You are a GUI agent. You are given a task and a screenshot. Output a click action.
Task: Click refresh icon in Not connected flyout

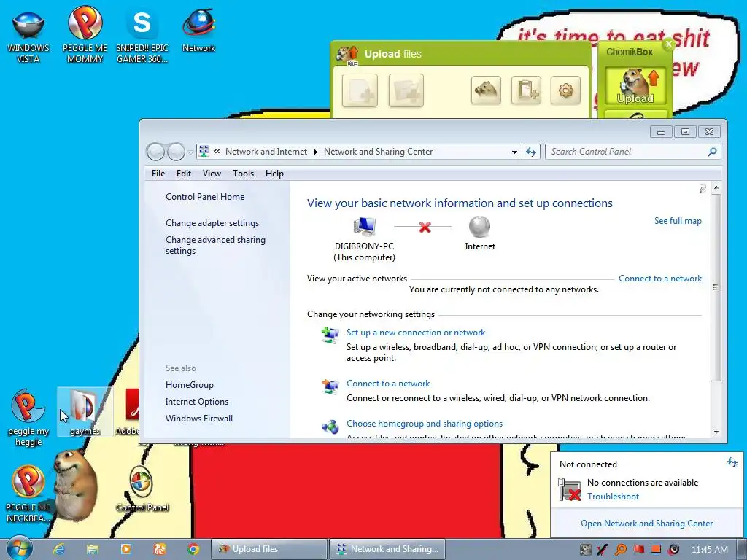point(732,462)
